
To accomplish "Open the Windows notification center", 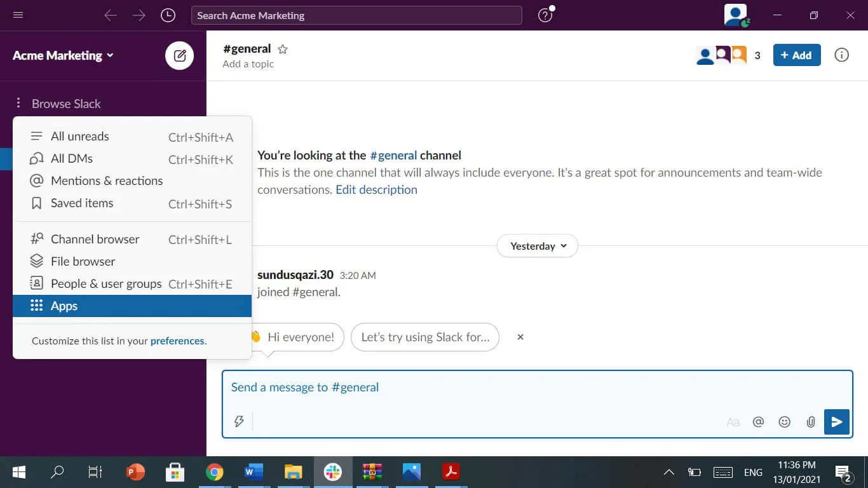I will coord(843,473).
